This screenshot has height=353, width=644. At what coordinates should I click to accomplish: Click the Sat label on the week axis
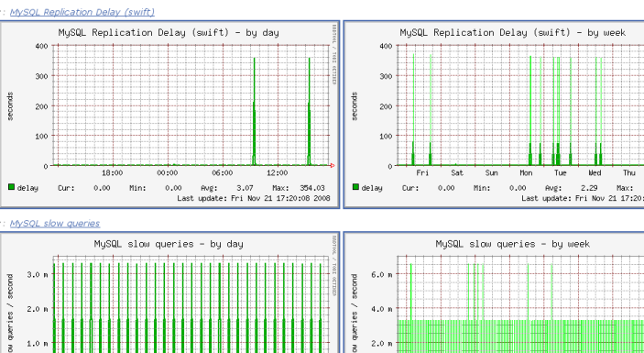point(457,173)
